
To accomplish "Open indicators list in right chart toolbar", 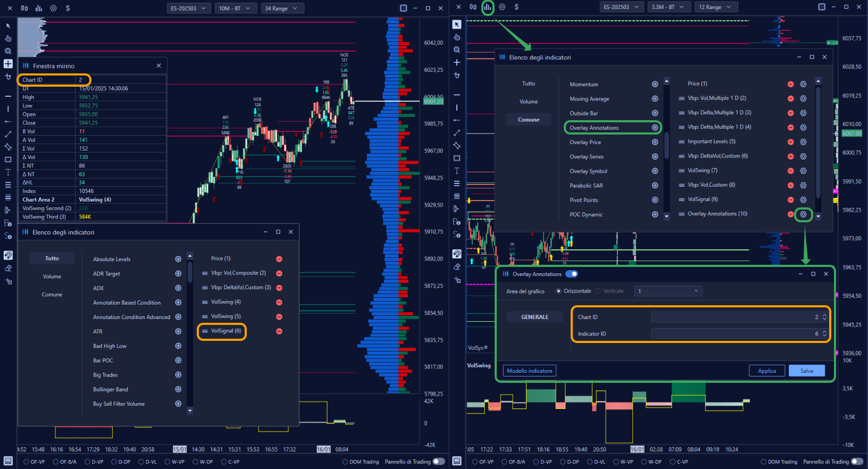I will pos(488,7).
